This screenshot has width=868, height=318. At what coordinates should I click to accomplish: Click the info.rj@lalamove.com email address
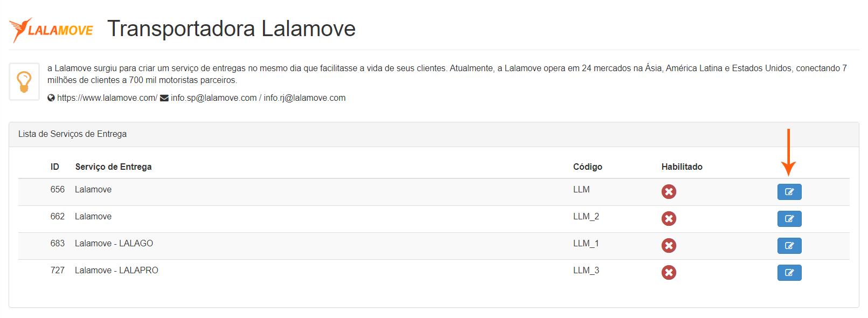(304, 98)
